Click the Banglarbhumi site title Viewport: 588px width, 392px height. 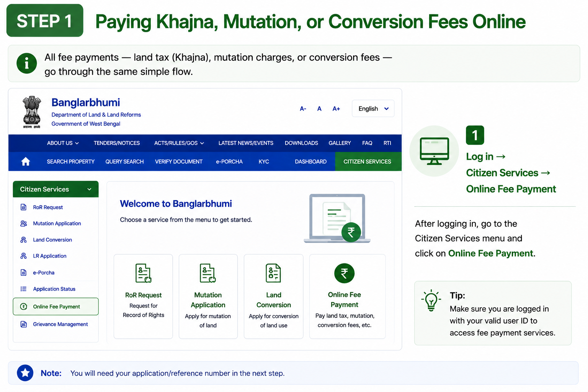pyautogui.click(x=86, y=103)
